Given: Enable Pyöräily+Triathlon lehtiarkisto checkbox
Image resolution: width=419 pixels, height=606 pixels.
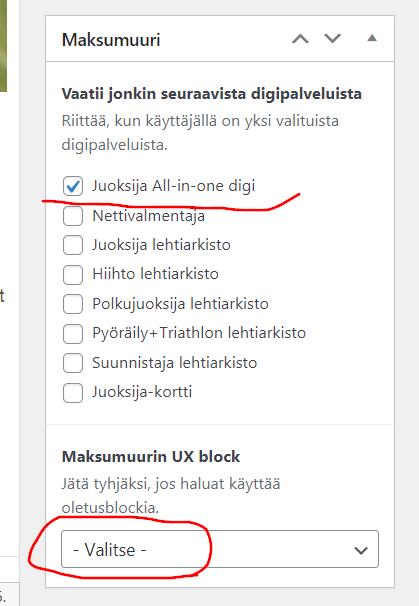Looking at the screenshot, I should click(73, 334).
